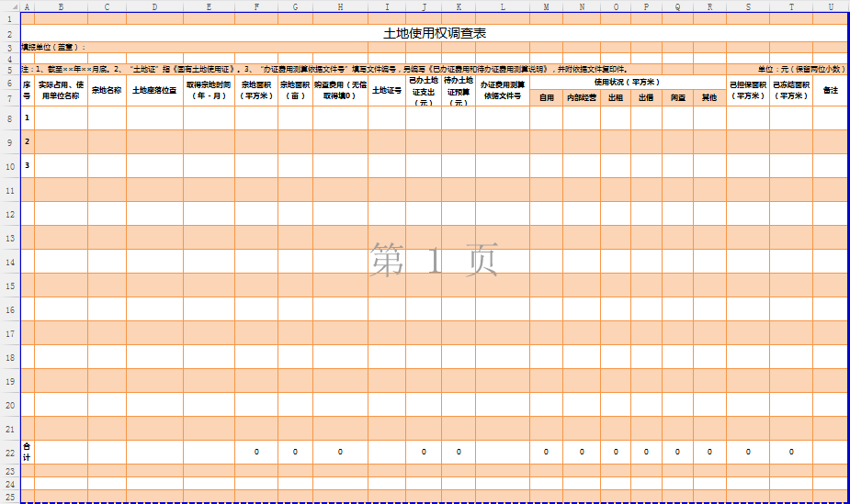Click the 填报单位（盖章） cell

coord(54,47)
